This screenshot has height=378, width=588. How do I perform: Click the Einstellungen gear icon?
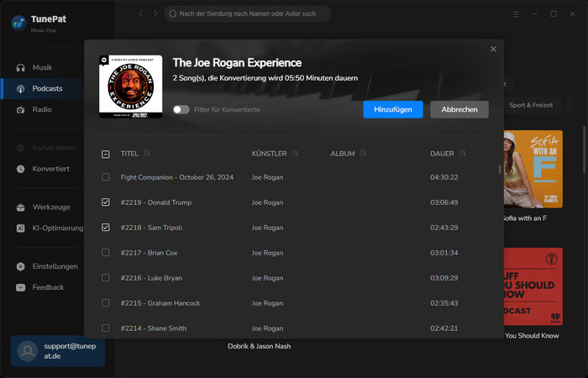[21, 266]
